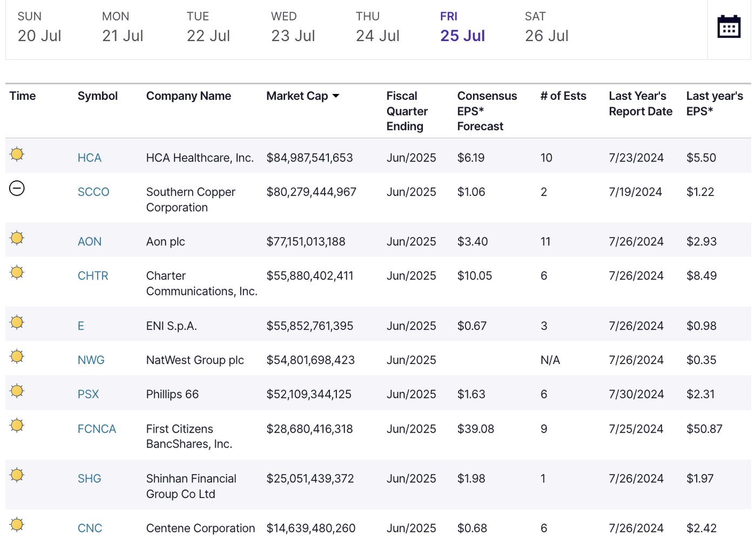Open the CNC symbol link

click(x=90, y=528)
